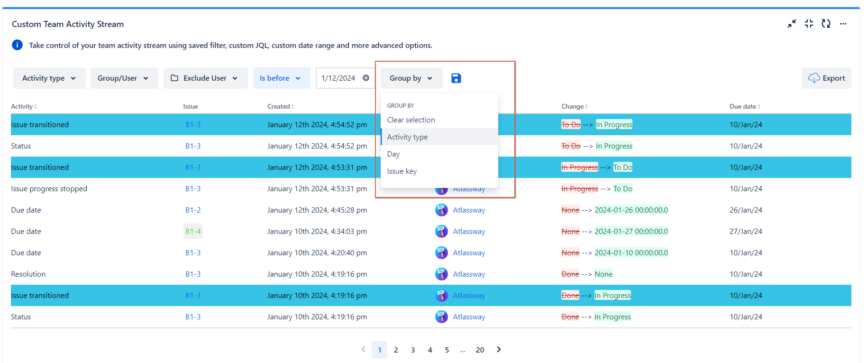Click the 1/12/2024 date input field
Screen dimensions: 868x363
[x=338, y=78]
